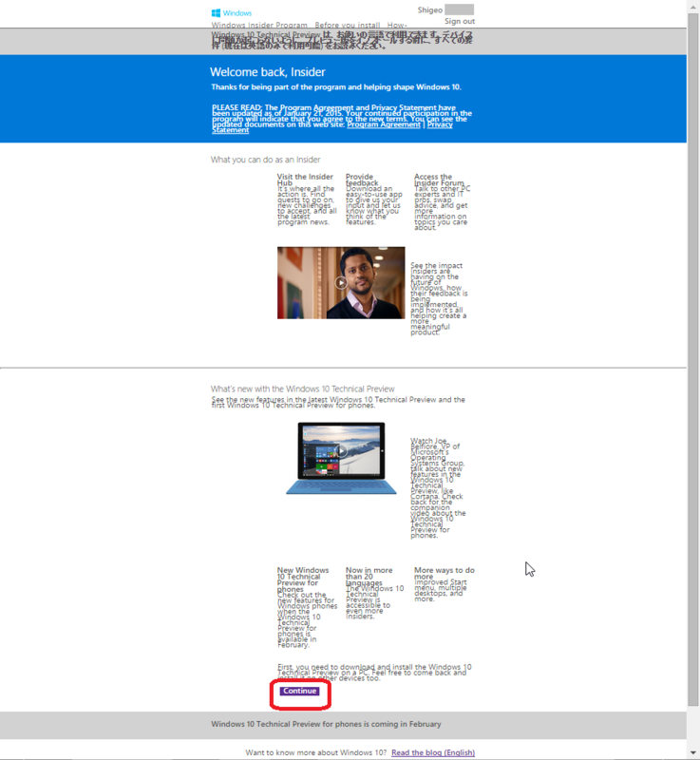Screen dimensions: 700x760
Task: Open the Privacy Statement link
Action: 440,124
